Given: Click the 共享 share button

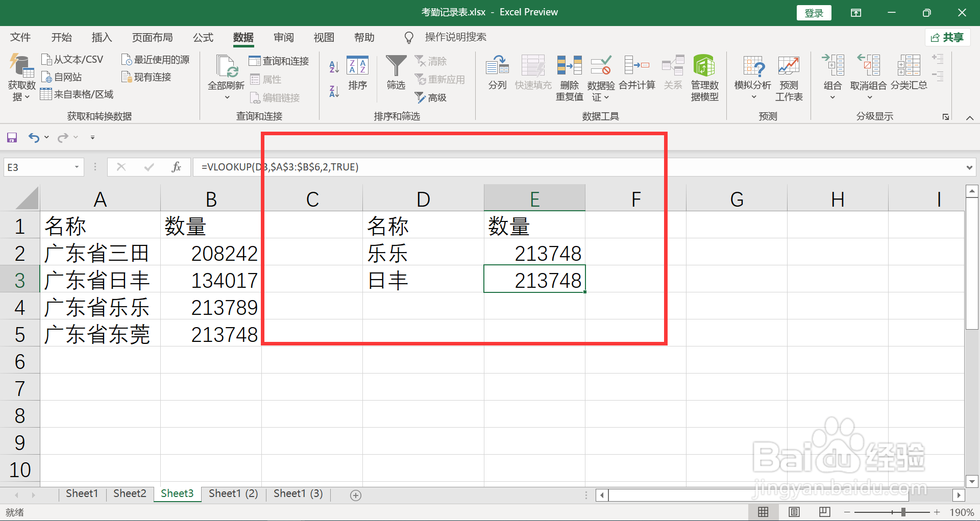Looking at the screenshot, I should click(x=947, y=37).
